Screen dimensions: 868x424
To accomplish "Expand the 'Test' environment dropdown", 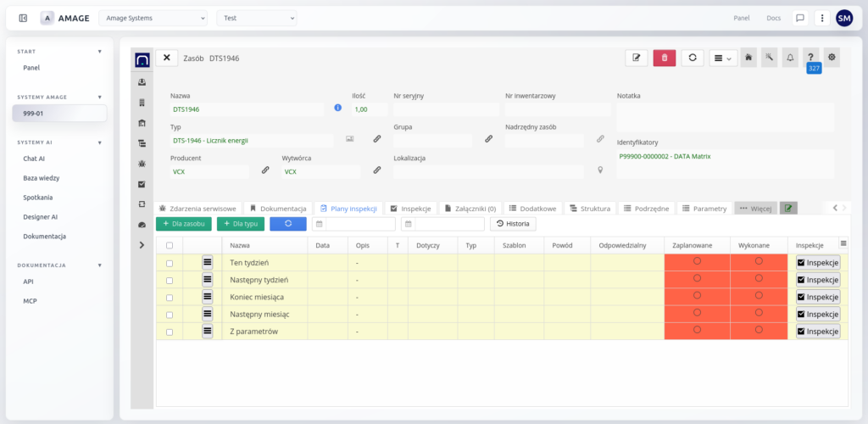I will (256, 18).
